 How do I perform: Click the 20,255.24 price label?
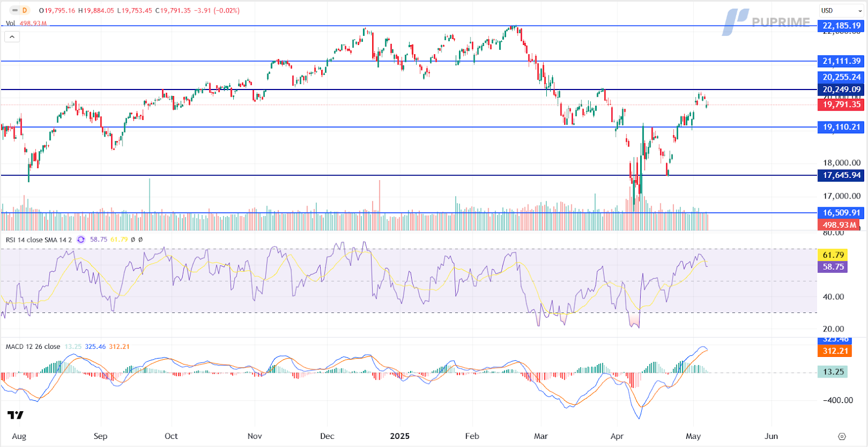(x=841, y=77)
